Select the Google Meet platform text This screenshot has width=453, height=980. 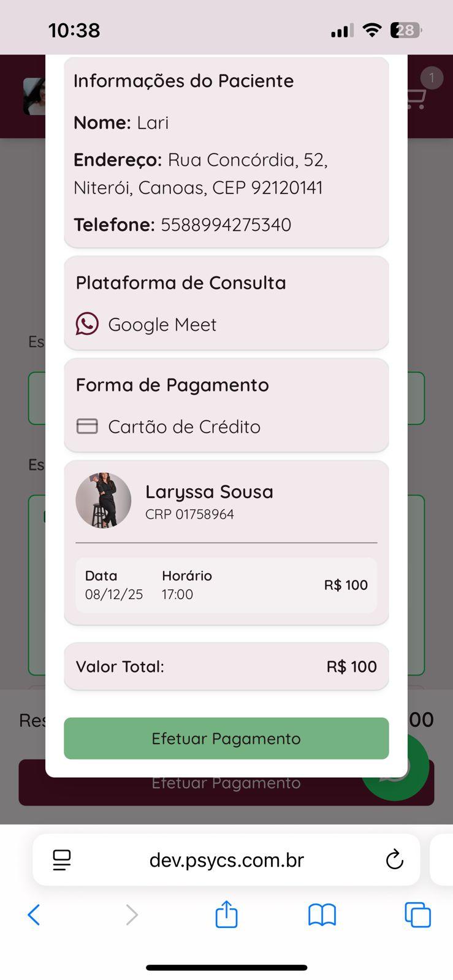click(x=162, y=324)
